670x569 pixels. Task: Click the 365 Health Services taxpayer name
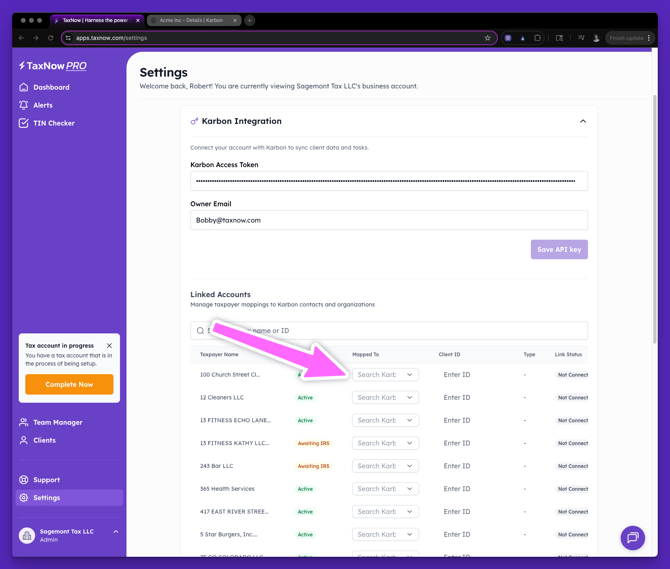[227, 489]
